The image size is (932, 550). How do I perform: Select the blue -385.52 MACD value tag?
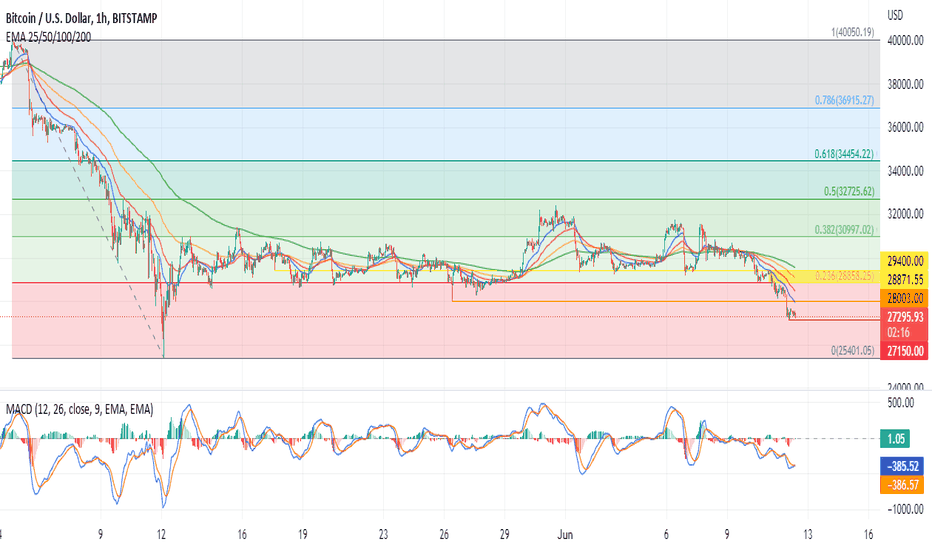902,466
